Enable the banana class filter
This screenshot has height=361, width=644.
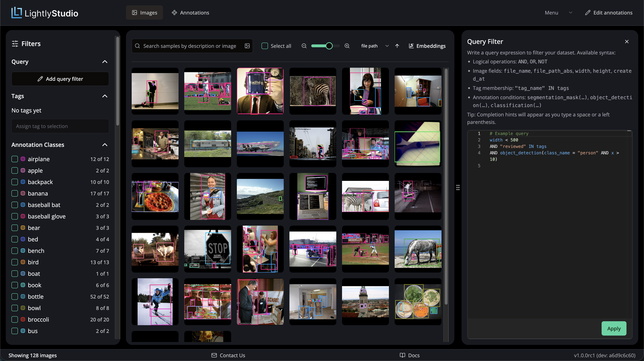coord(15,193)
